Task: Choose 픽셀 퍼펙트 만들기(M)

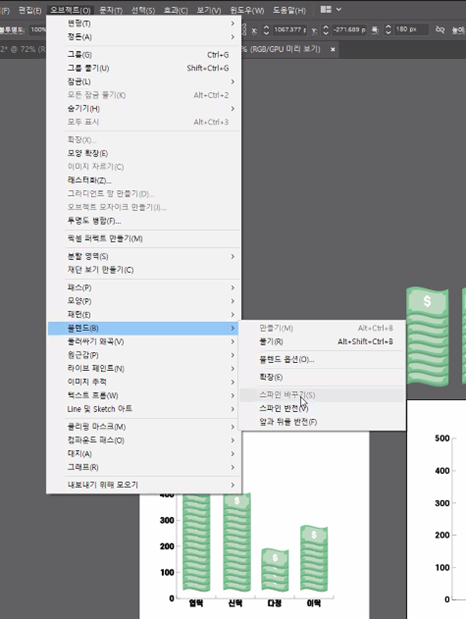Action: pyautogui.click(x=143, y=239)
